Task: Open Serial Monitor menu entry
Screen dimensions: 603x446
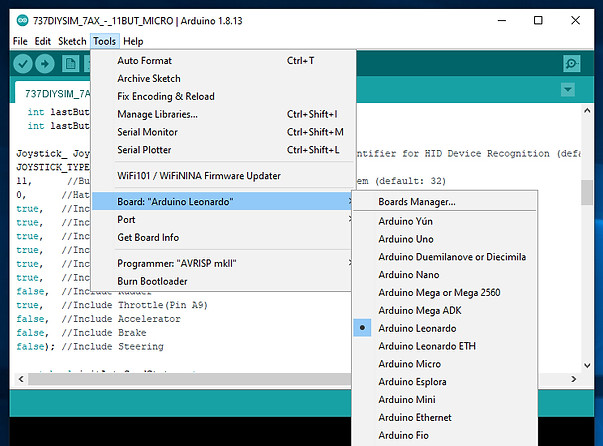Action: pos(222,132)
